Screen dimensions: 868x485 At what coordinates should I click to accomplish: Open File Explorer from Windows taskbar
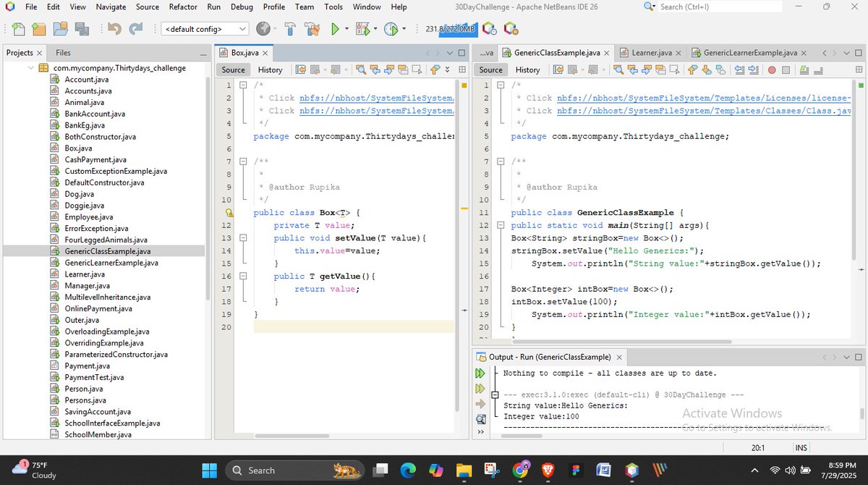click(464, 470)
